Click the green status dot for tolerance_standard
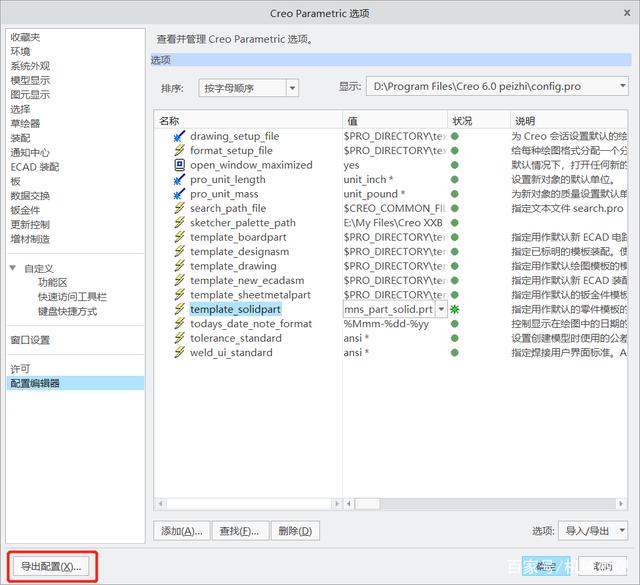640x585 pixels. [455, 338]
